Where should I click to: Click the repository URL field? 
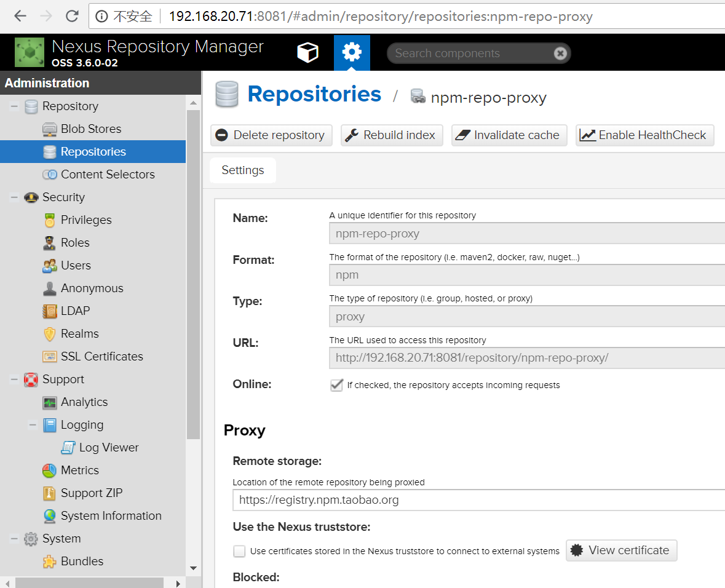tap(527, 358)
